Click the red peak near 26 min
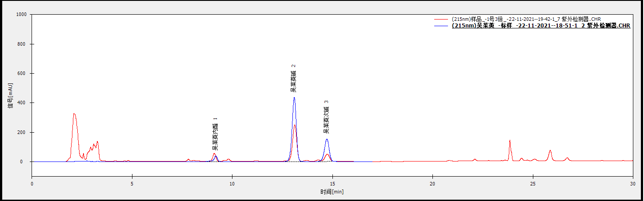Image resolution: width=644 pixels, height=201 pixels. pyautogui.click(x=550, y=151)
